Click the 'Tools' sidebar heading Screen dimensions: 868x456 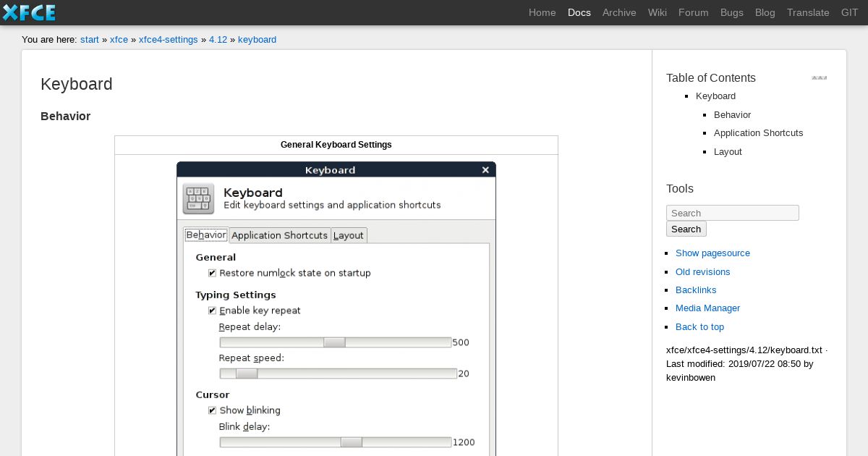click(x=680, y=189)
